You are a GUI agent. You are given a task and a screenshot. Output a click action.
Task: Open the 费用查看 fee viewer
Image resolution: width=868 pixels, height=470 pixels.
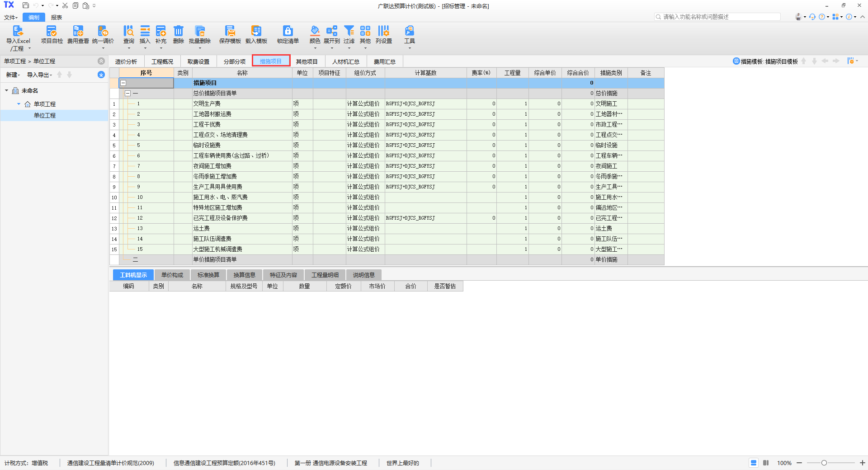(x=78, y=31)
